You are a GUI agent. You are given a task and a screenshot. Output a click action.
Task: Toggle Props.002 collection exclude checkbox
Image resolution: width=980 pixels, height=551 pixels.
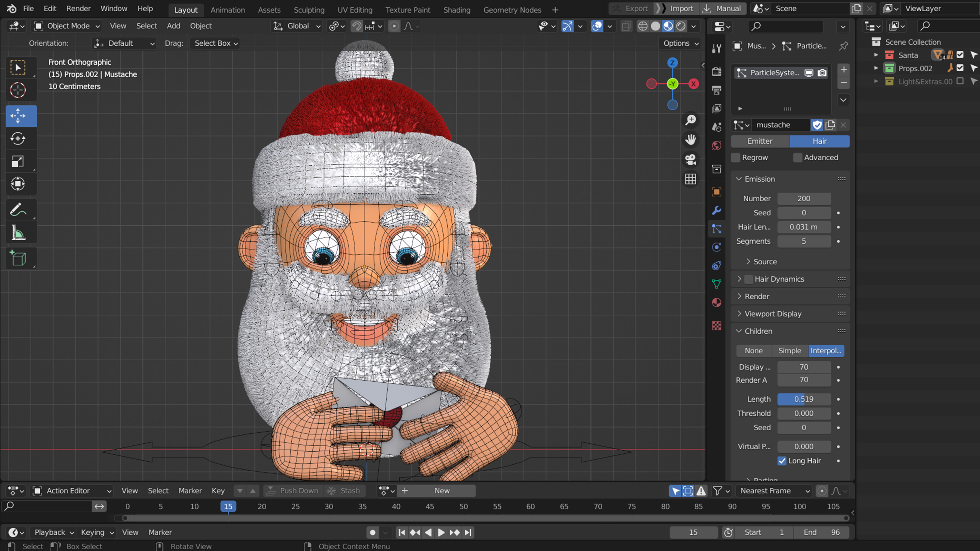point(960,68)
